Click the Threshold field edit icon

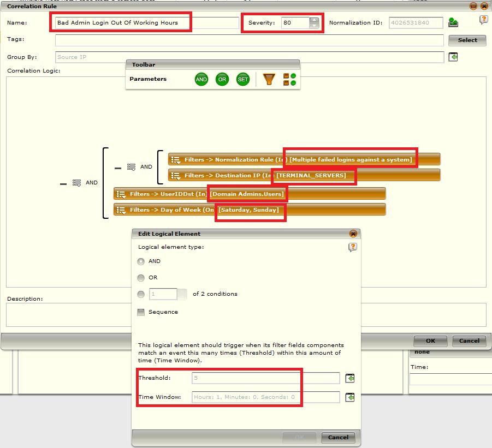(350, 378)
